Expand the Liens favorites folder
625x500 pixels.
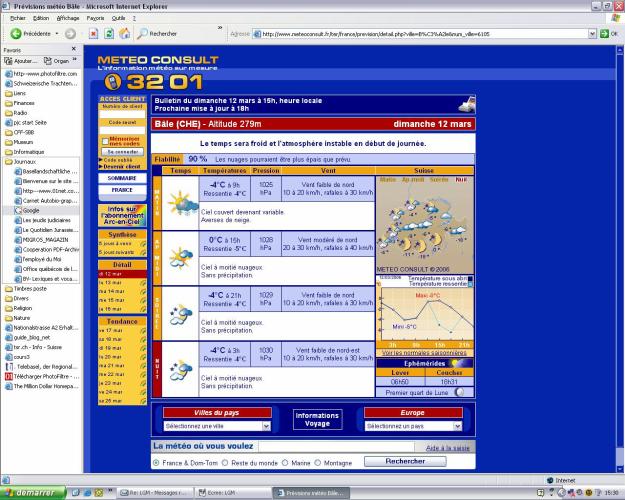[x=16, y=93]
